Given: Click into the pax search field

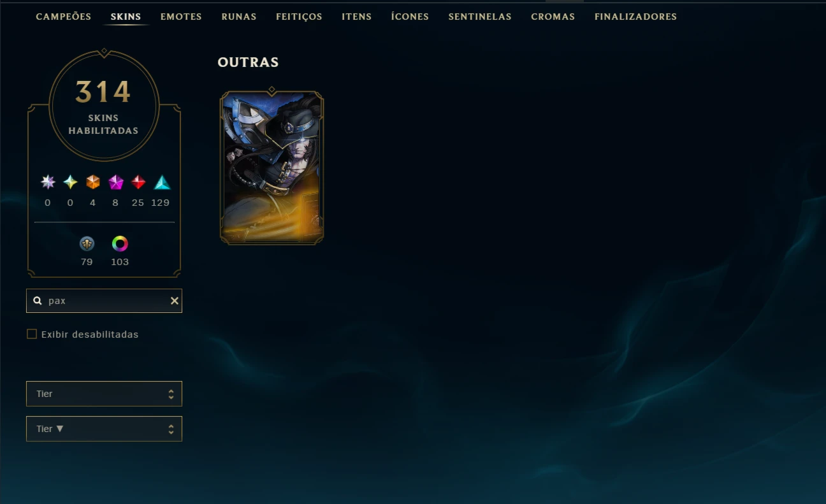Looking at the screenshot, I should click(105, 301).
